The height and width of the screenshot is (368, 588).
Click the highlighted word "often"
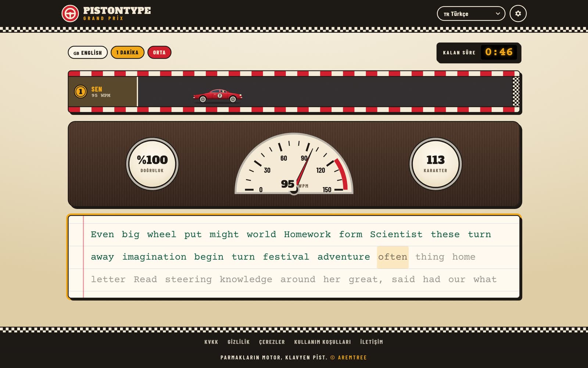[392, 257]
